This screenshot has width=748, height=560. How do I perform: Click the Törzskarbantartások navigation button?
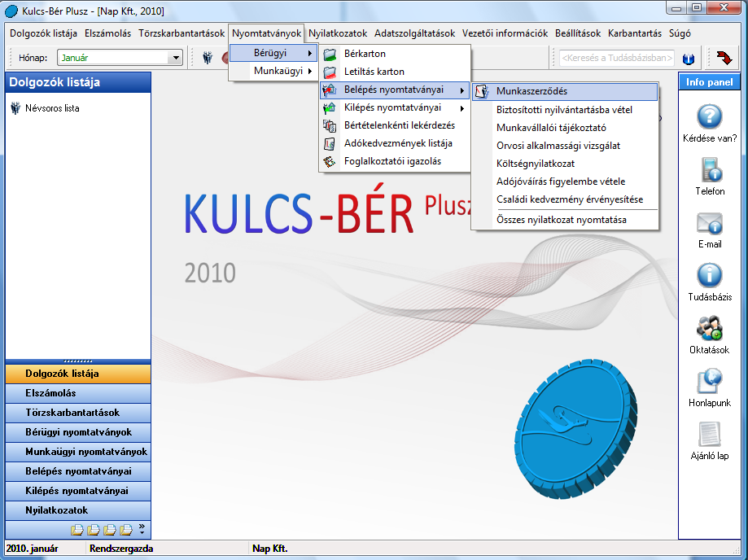click(x=78, y=413)
